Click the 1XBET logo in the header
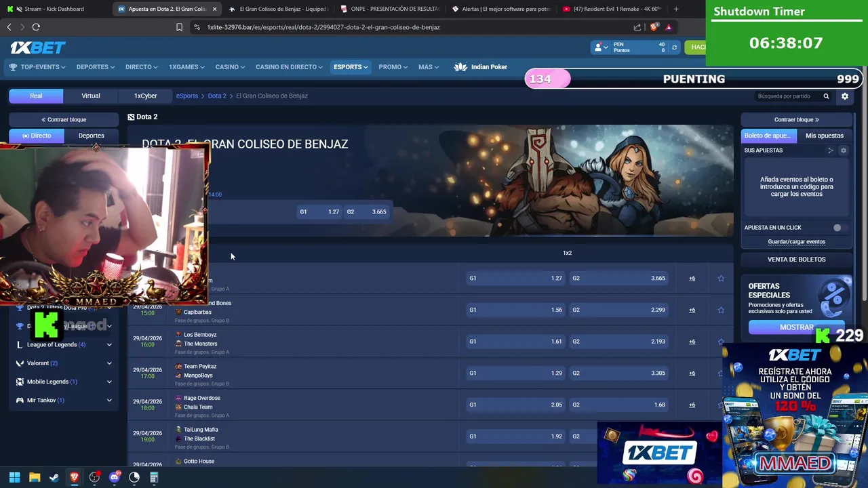The width and height of the screenshot is (868, 488). (38, 47)
